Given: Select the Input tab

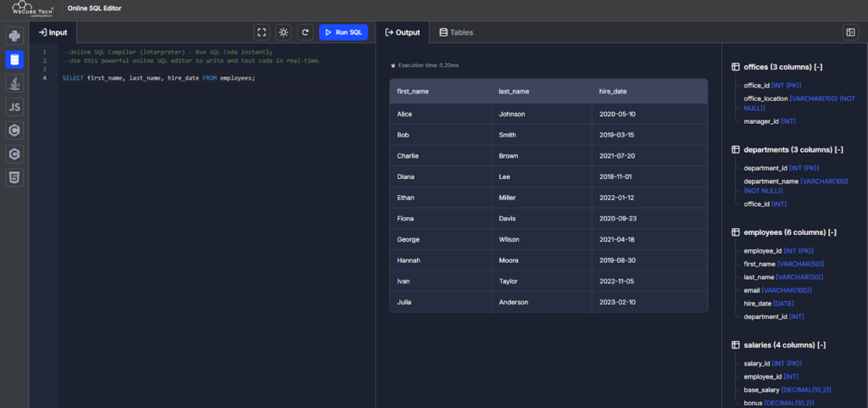Looking at the screenshot, I should point(53,32).
